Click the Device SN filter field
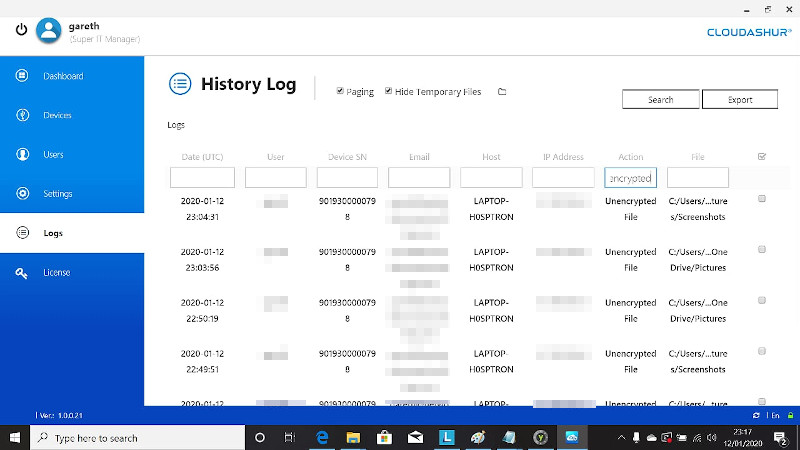 tap(347, 178)
